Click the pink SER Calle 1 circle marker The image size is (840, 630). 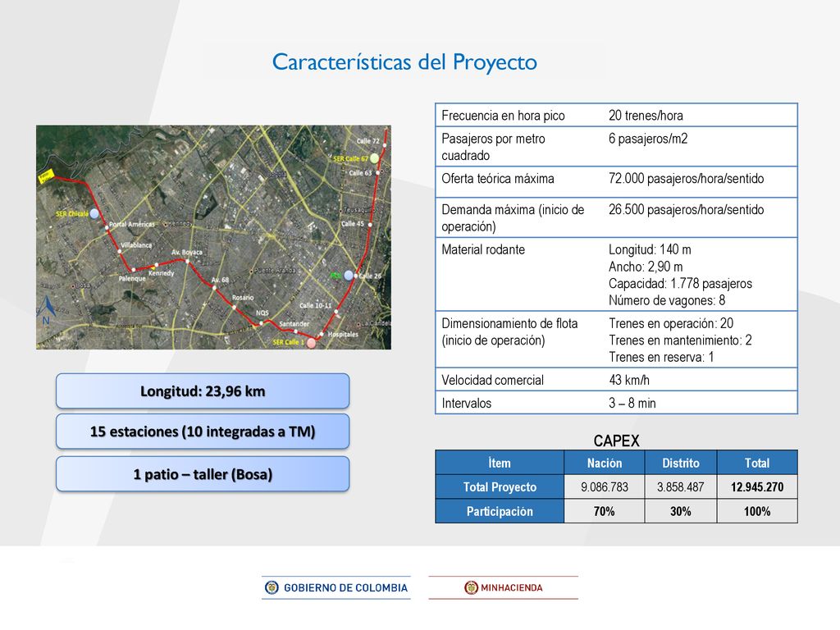[x=311, y=343]
